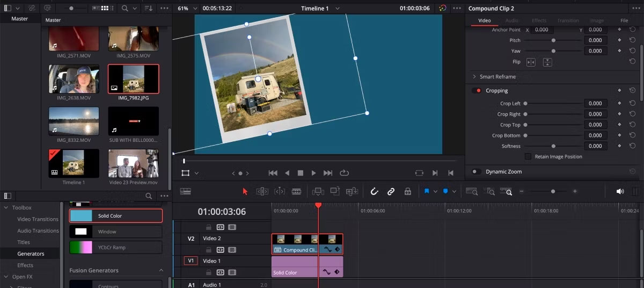Image resolution: width=644 pixels, height=288 pixels.
Task: Collapse the Fusion Generators section
Action: pyautogui.click(x=161, y=270)
